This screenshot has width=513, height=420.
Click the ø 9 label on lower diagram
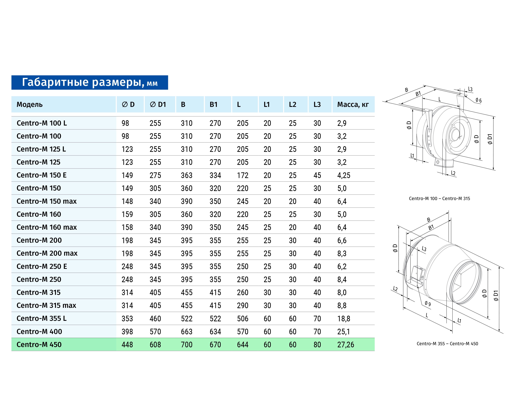click(x=428, y=304)
